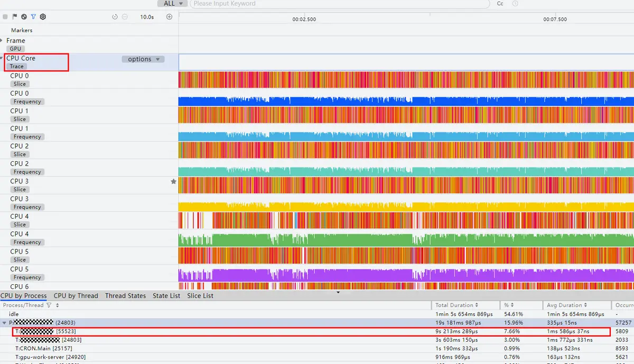The image size is (634, 364).
Task: Collapse the process 24803 tree row
Action: (5, 323)
